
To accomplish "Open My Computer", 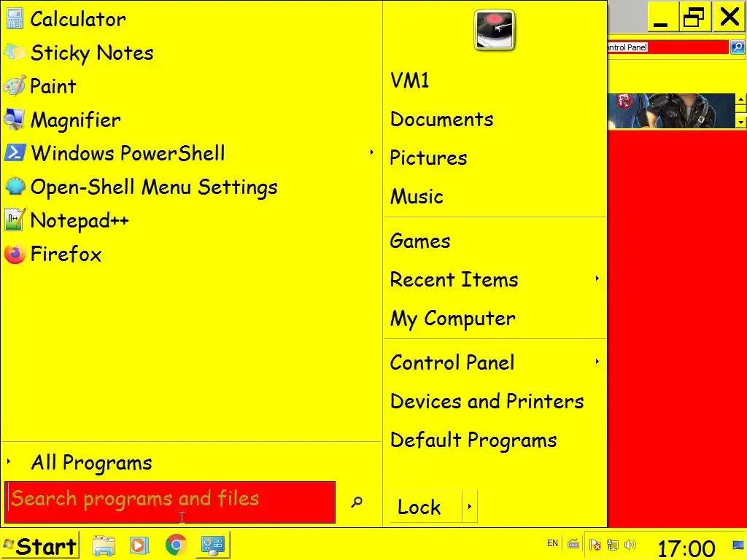I will 495,318.
